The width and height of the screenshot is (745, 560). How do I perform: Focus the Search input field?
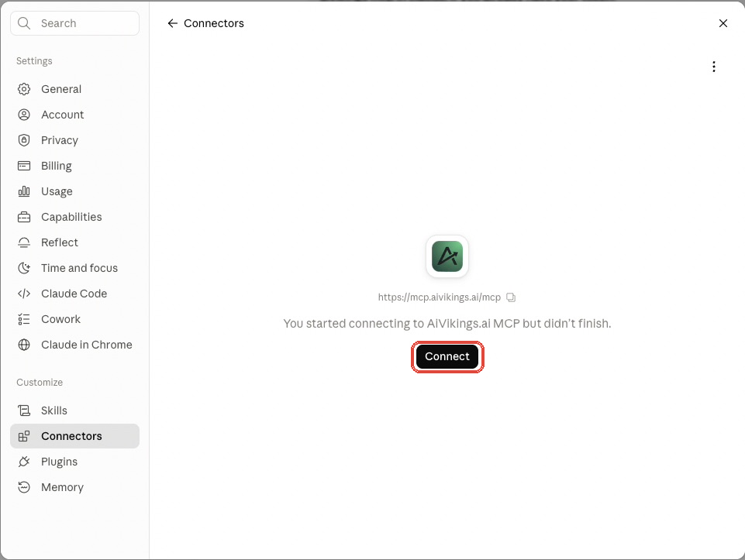(x=74, y=23)
